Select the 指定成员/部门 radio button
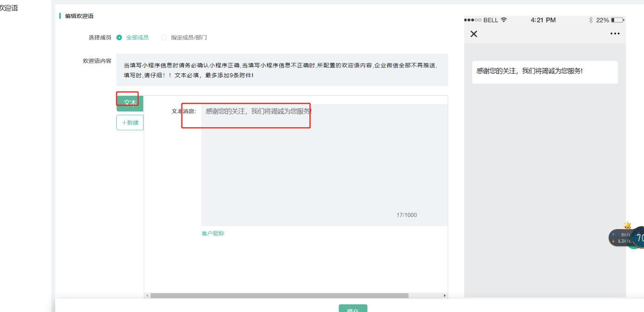The width and height of the screenshot is (644, 312). pyautogui.click(x=164, y=37)
